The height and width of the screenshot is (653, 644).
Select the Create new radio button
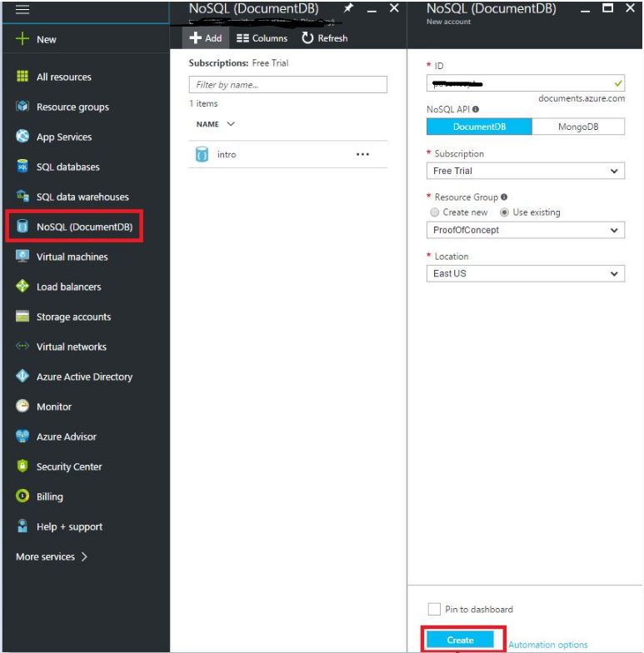435,212
